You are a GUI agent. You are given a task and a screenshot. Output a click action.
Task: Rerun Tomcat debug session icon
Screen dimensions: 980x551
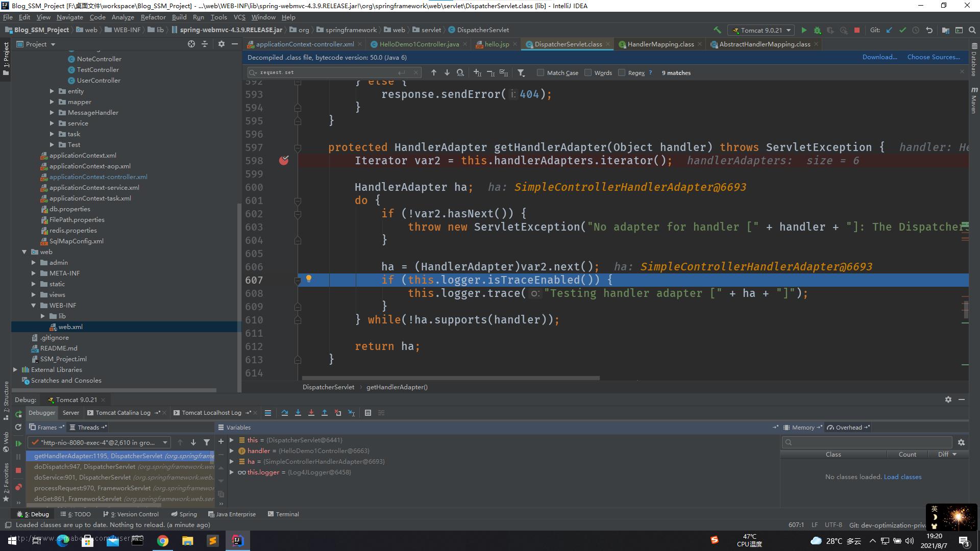[x=18, y=414]
